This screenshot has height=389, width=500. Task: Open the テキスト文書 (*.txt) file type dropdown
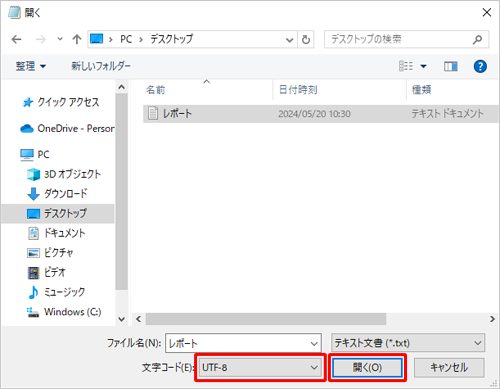tap(408, 343)
